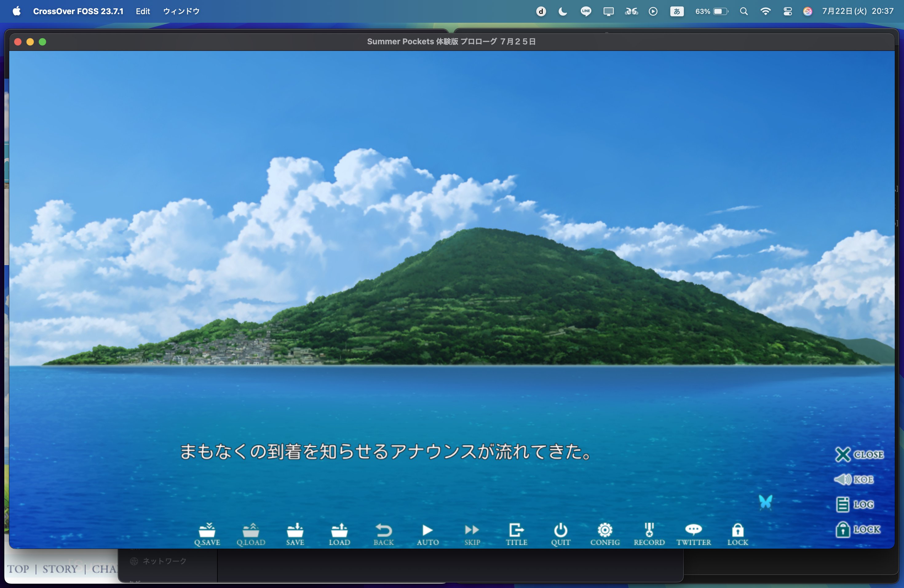Toggle the LOCK icon in bottom toolbar
This screenshot has width=904, height=588.
tap(738, 534)
